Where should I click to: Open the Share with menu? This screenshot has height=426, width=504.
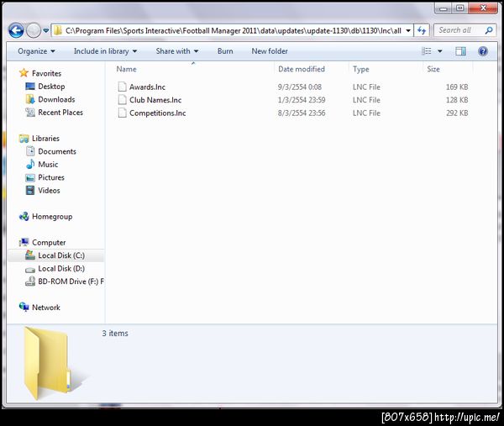coord(176,51)
